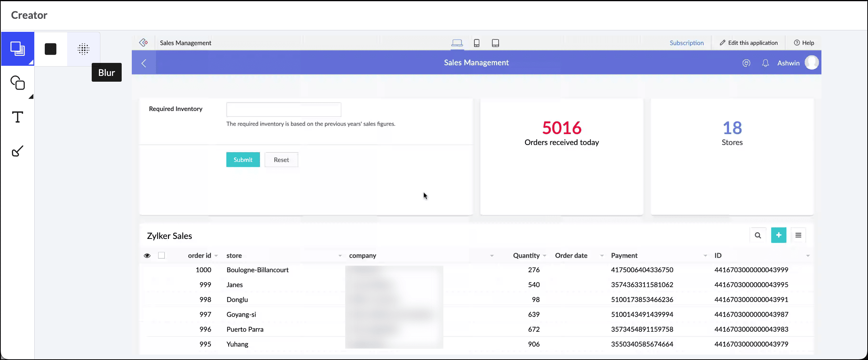This screenshot has width=868, height=360.
Task: Click into Required Inventory text field
Action: click(283, 110)
